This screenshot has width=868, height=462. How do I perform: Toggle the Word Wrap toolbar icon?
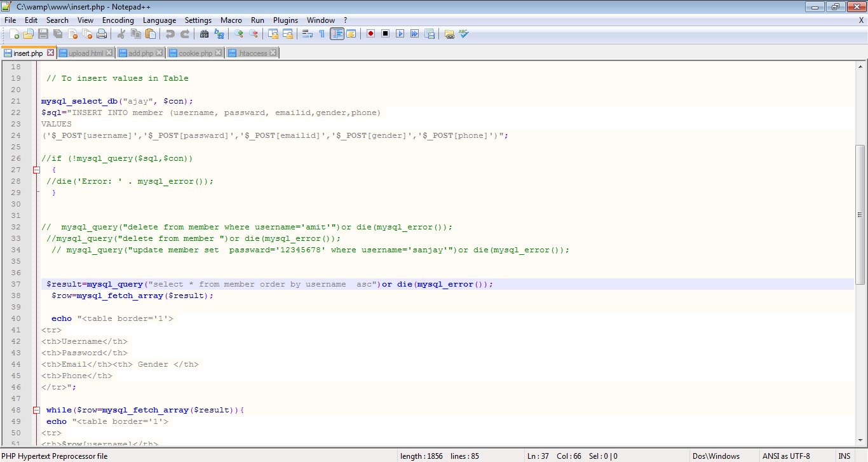click(308, 34)
